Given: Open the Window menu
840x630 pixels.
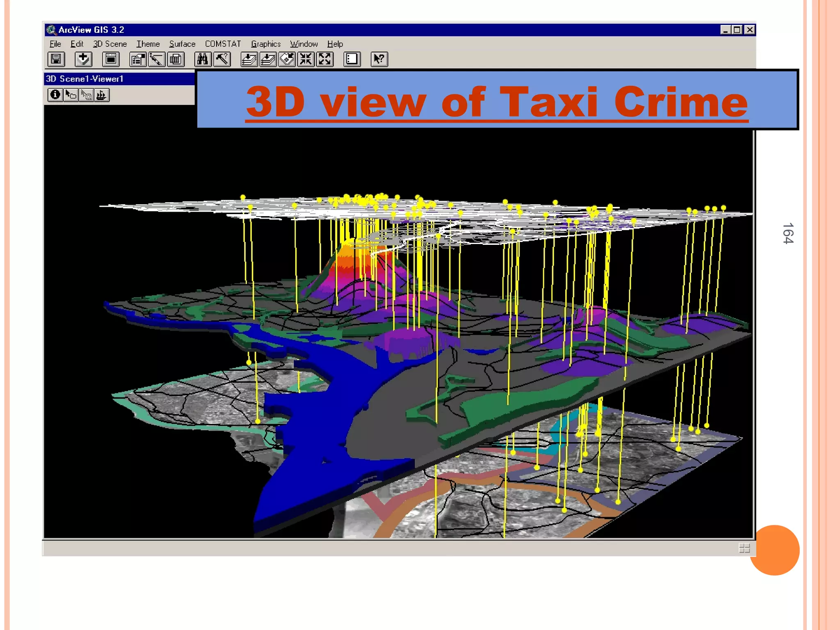Looking at the screenshot, I should [x=304, y=44].
